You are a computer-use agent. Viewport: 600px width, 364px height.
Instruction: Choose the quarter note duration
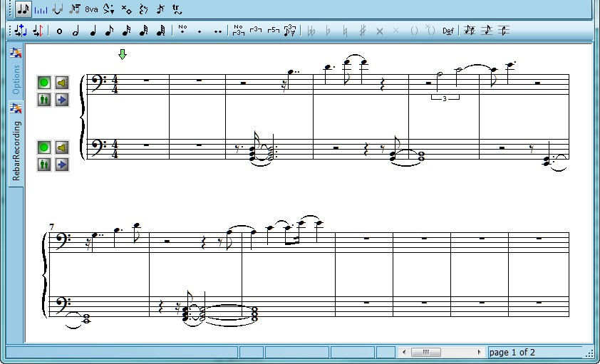(93, 31)
